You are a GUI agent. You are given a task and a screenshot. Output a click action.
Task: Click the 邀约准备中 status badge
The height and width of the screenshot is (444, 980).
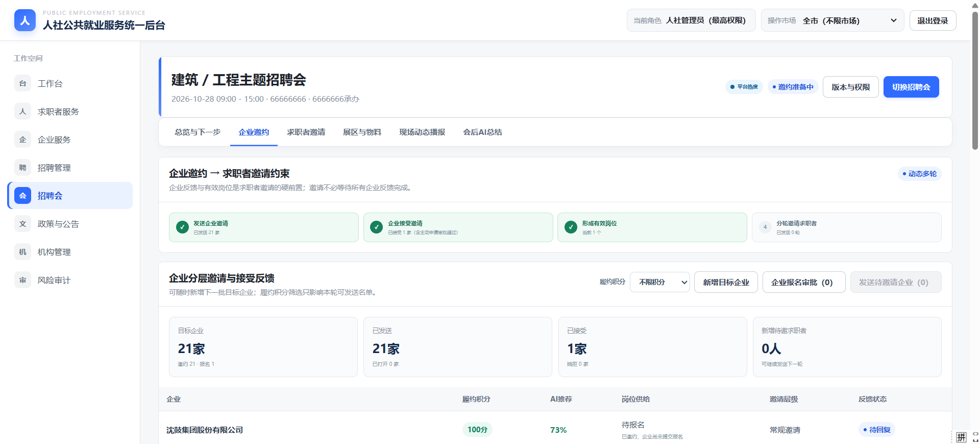click(793, 87)
